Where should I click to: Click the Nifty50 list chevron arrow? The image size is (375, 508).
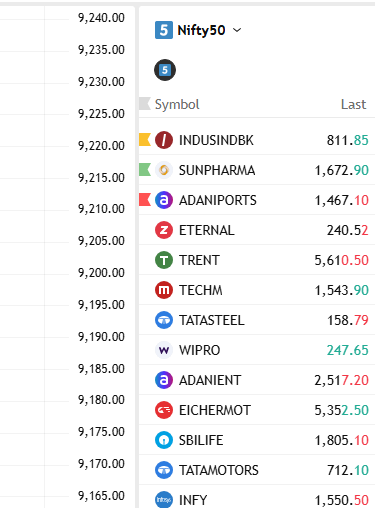(237, 30)
